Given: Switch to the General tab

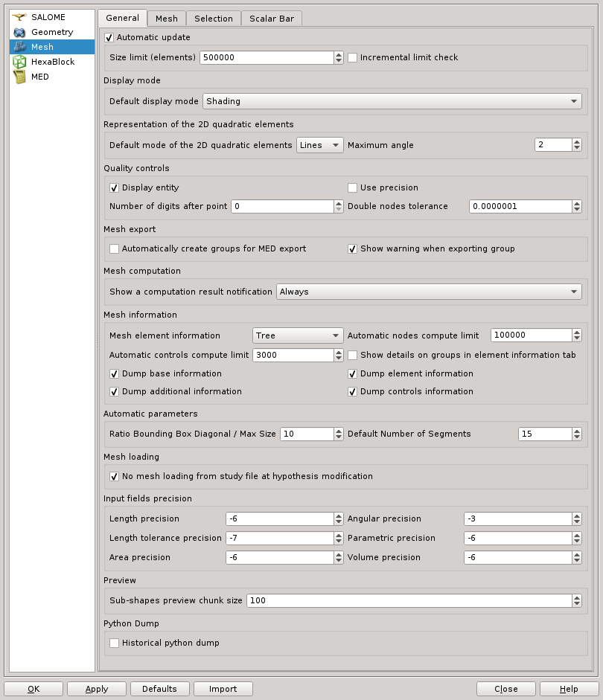Looking at the screenshot, I should 122,18.
